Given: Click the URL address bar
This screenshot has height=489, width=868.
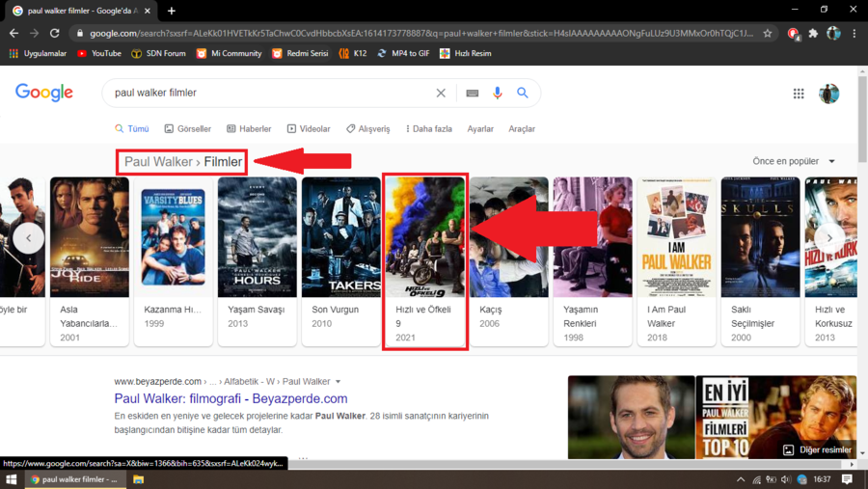Looking at the screenshot, I should pos(420,33).
